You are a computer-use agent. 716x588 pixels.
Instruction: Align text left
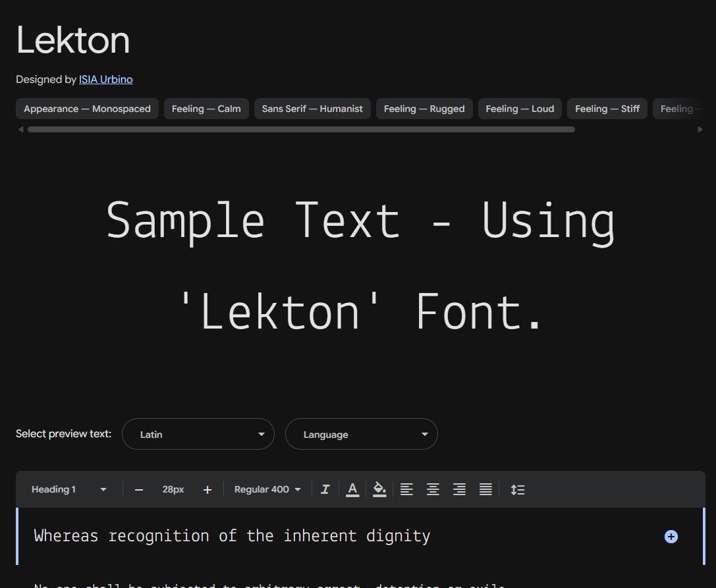[406, 490]
